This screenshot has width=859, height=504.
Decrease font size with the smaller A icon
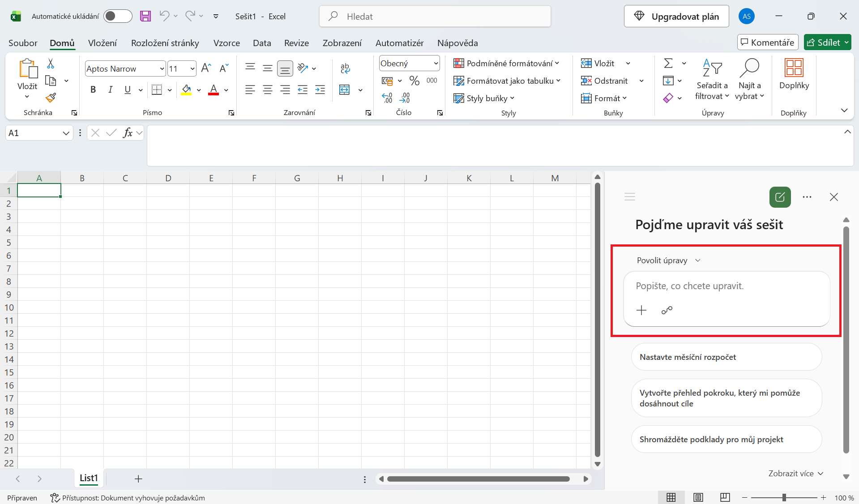click(x=224, y=68)
